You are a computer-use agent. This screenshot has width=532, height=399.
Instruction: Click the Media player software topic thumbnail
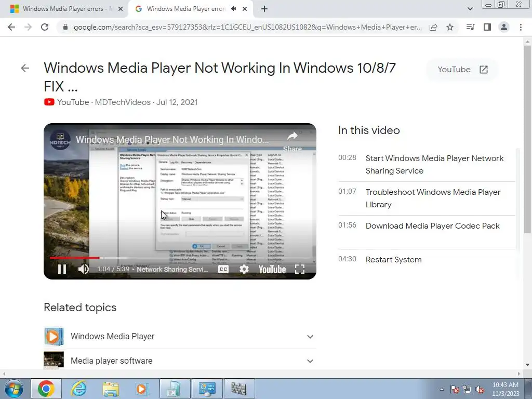[x=54, y=360]
